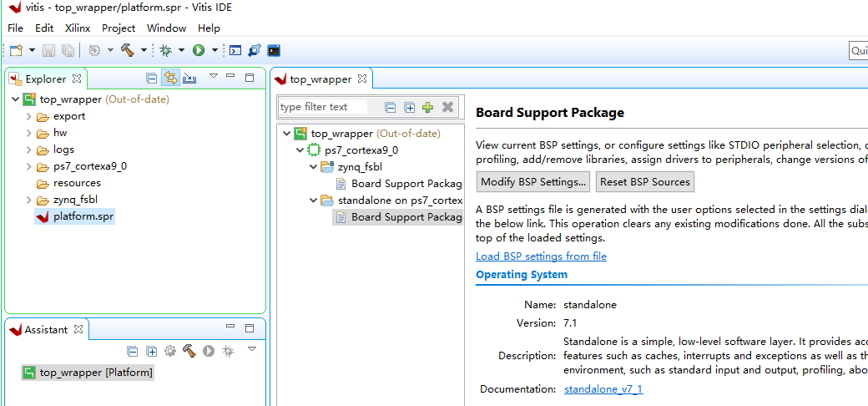Click the Save All toolbar icon
This screenshot has height=406, width=868.
coord(68,50)
